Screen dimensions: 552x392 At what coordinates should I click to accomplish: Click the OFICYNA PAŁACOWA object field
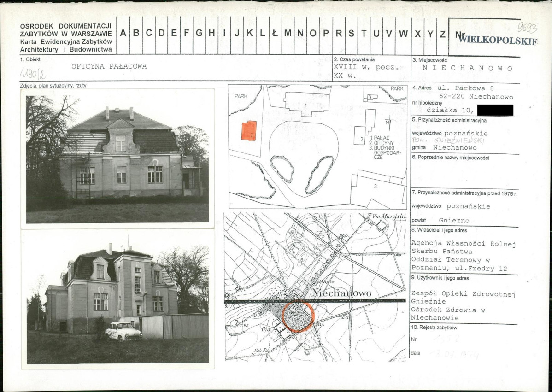tap(109, 66)
